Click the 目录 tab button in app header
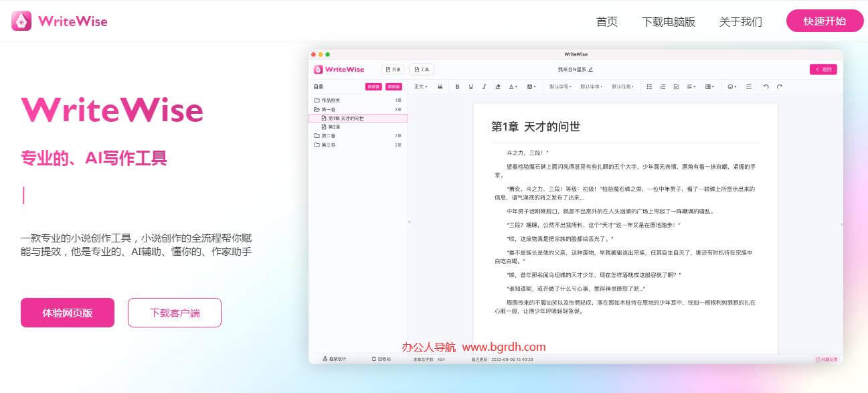This screenshot has height=393, width=868. [x=394, y=69]
